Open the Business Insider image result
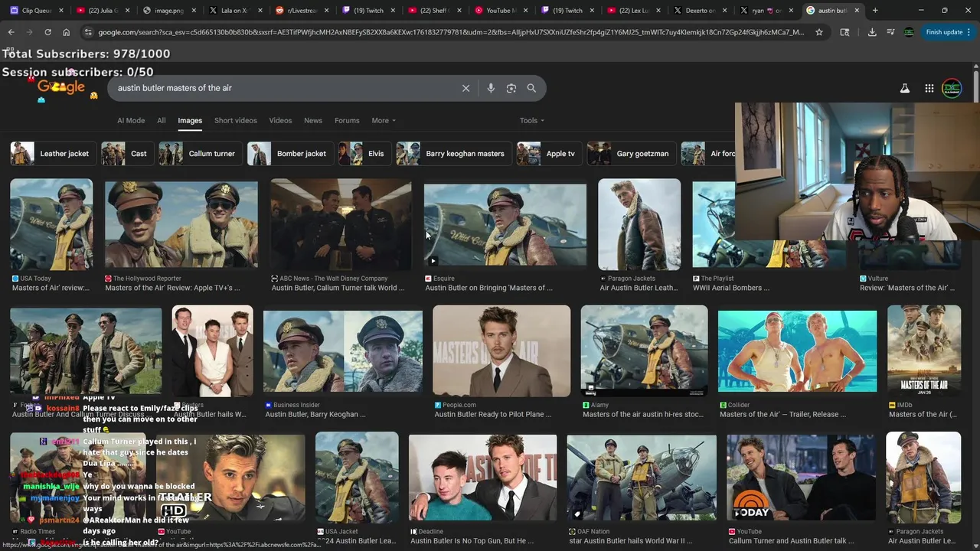The width and height of the screenshot is (980, 551). 343,350
